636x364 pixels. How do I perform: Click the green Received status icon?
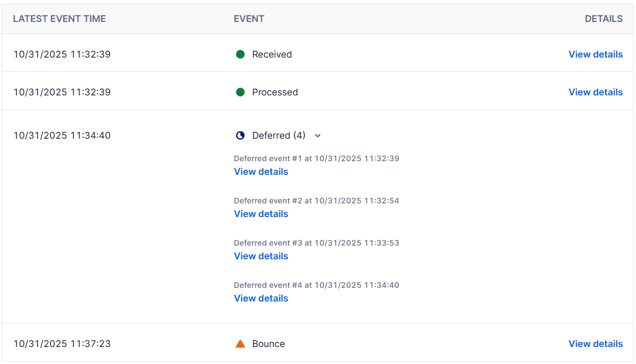coord(240,54)
